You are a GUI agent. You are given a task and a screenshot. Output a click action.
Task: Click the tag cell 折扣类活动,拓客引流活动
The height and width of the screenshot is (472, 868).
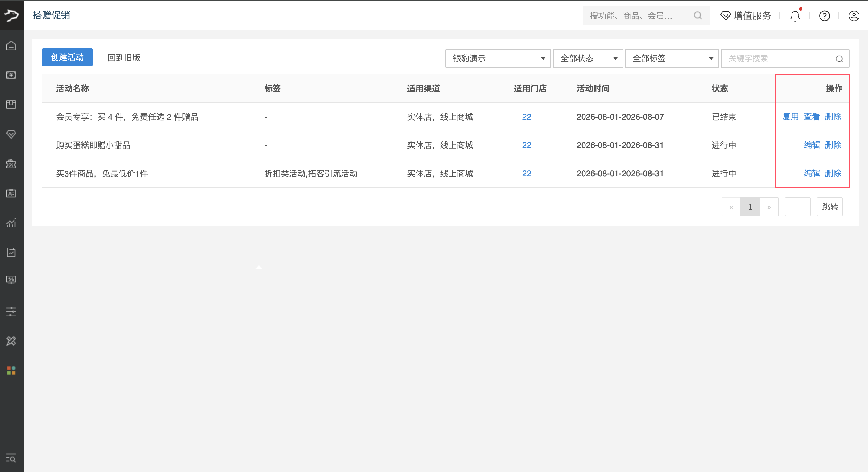[311, 173]
